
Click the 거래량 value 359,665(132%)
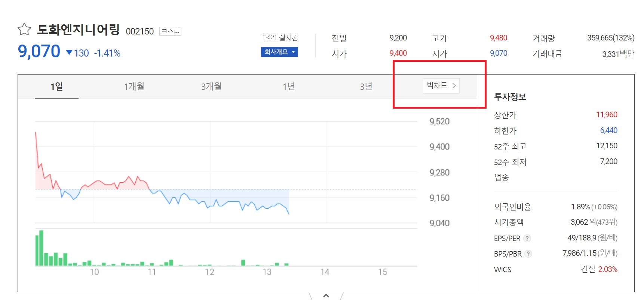click(x=611, y=38)
